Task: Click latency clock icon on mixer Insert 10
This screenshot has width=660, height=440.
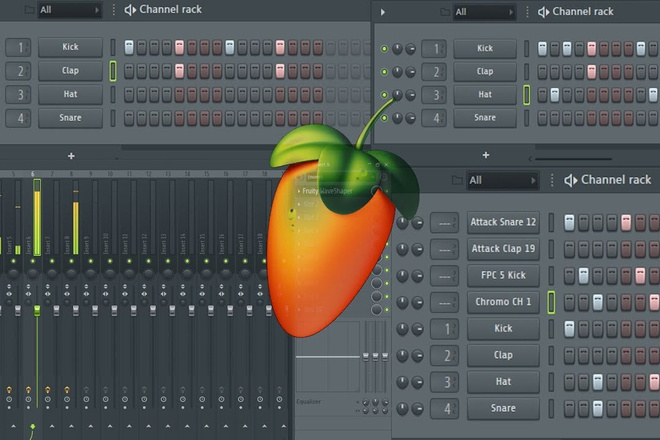Action: click(106, 399)
